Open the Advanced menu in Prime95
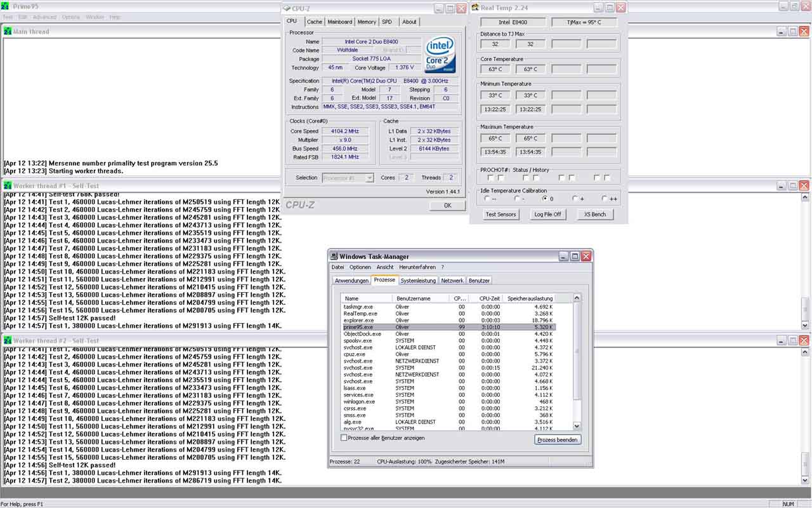The image size is (812, 508). coord(44,17)
